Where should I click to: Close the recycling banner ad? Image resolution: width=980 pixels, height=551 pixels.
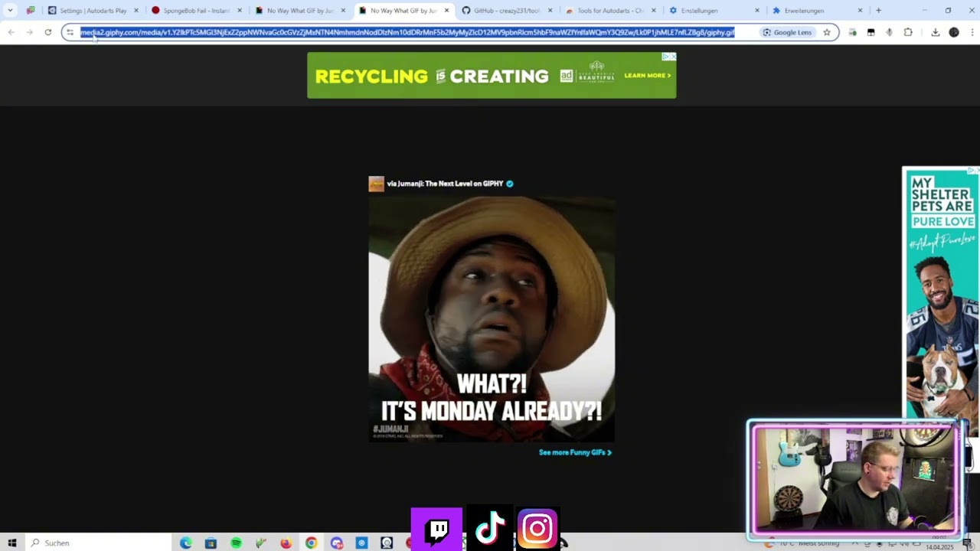click(x=673, y=57)
